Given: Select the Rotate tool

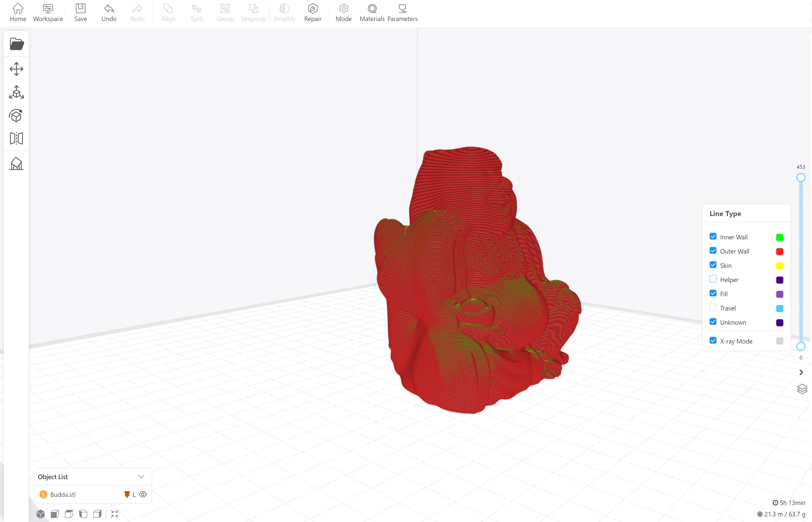Looking at the screenshot, I should pos(16,116).
